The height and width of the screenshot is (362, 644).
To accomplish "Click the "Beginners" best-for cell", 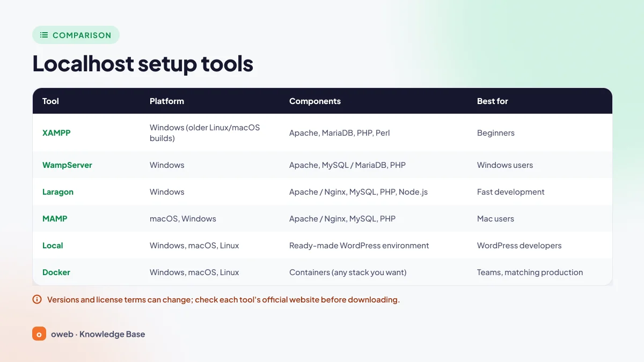I will [x=496, y=133].
